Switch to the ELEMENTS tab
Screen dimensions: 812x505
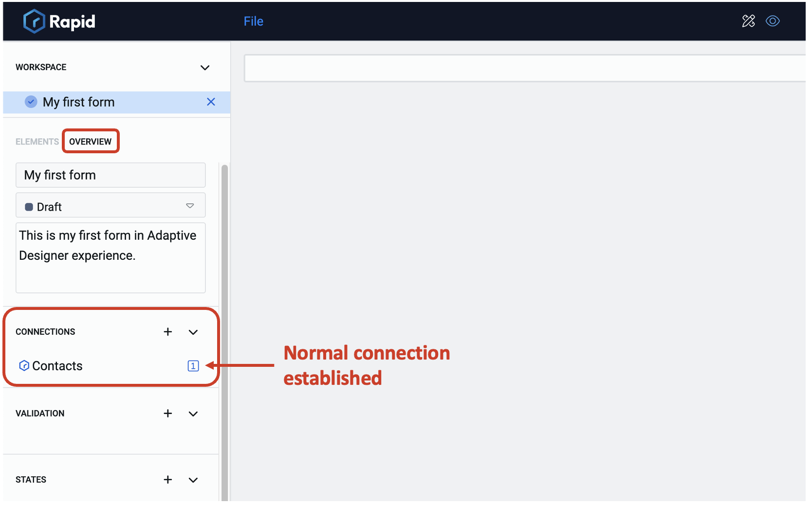37,141
